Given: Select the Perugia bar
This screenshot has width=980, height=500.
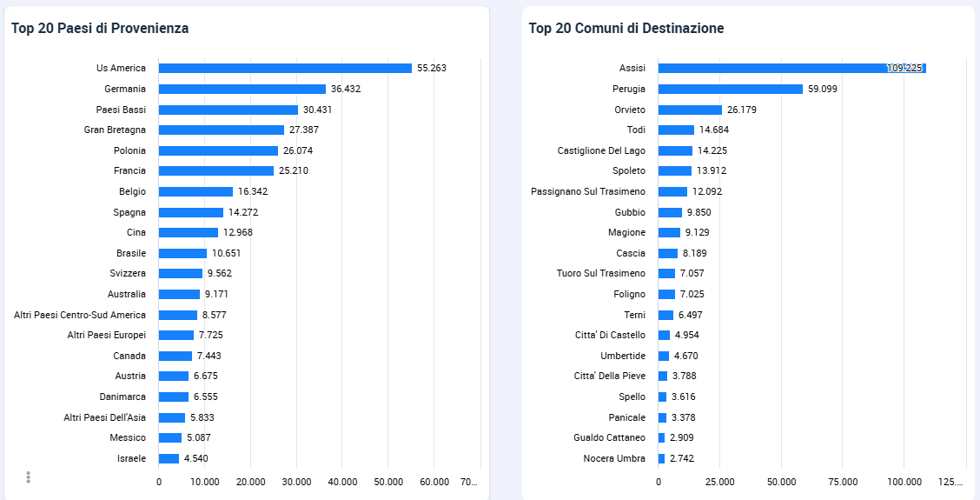Looking at the screenshot, I should point(730,89).
